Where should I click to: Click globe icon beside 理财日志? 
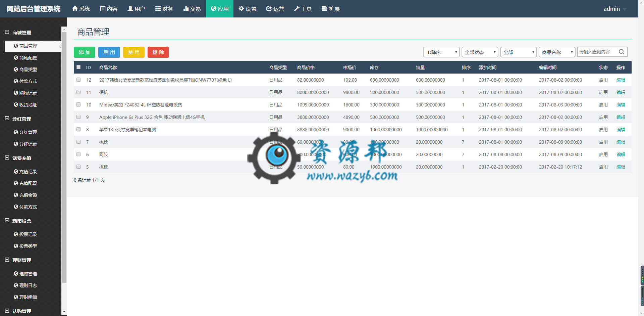click(x=16, y=285)
